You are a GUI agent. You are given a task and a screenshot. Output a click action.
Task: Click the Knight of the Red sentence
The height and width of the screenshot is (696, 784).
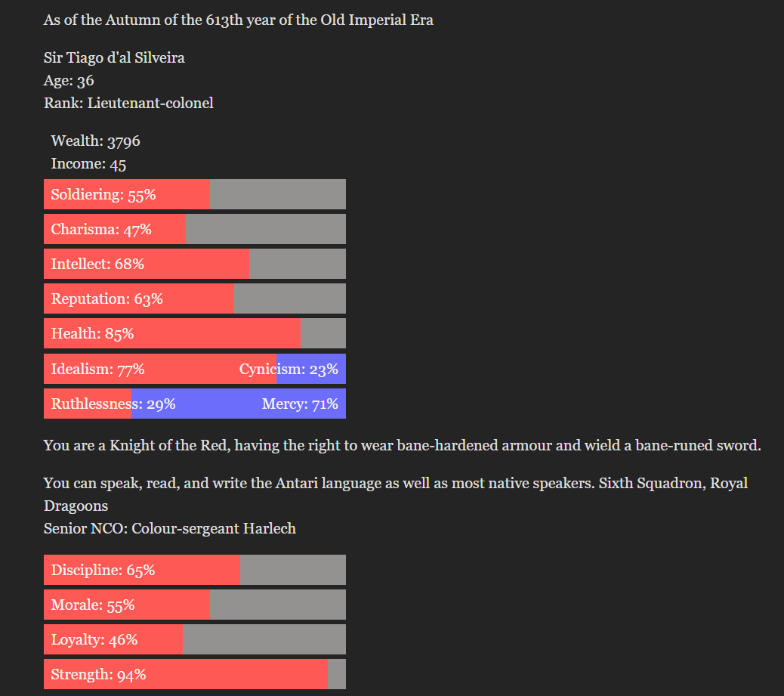coord(402,445)
